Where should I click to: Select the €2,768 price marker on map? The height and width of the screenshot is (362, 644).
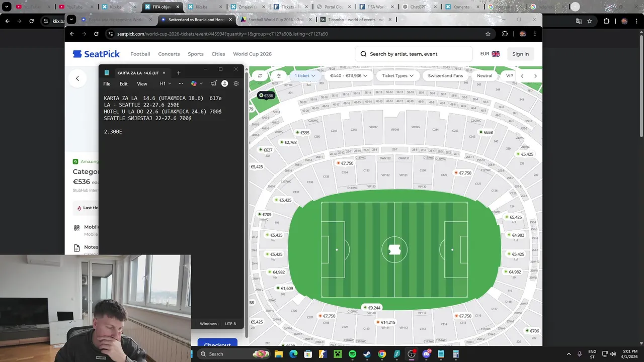(x=288, y=142)
